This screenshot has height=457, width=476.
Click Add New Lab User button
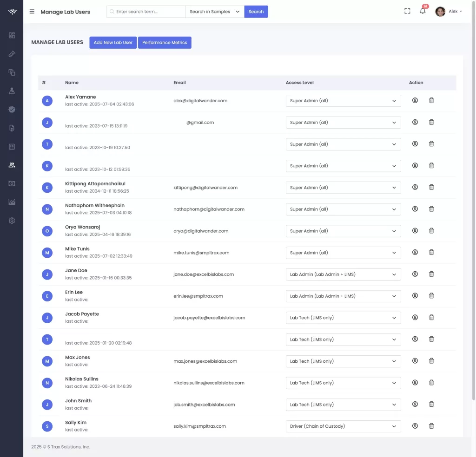point(113,42)
